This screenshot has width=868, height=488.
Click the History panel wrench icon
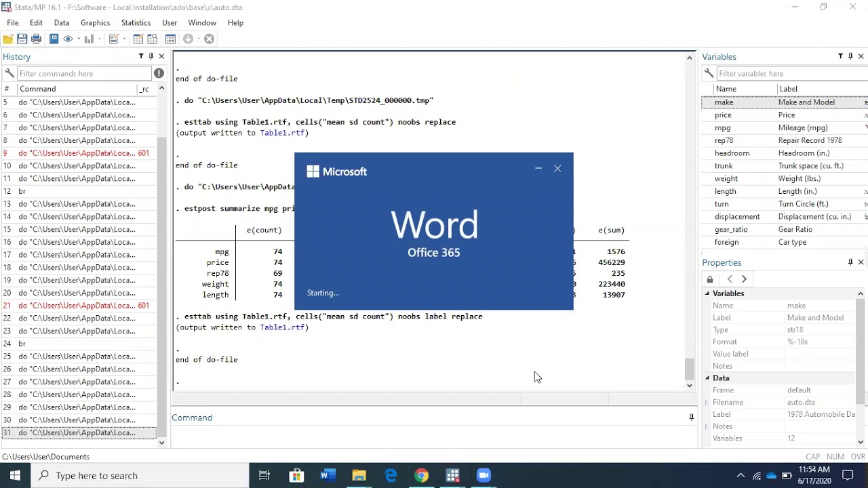click(9, 73)
